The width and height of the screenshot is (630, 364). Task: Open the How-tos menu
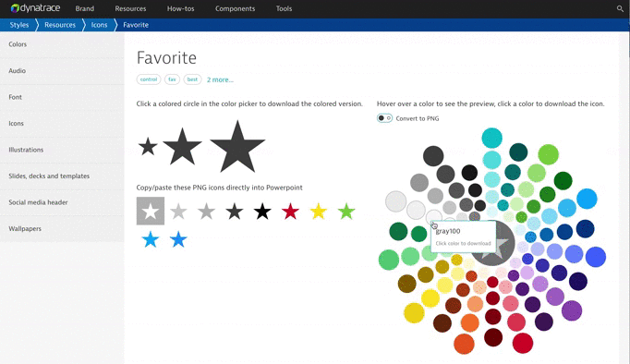click(x=180, y=8)
